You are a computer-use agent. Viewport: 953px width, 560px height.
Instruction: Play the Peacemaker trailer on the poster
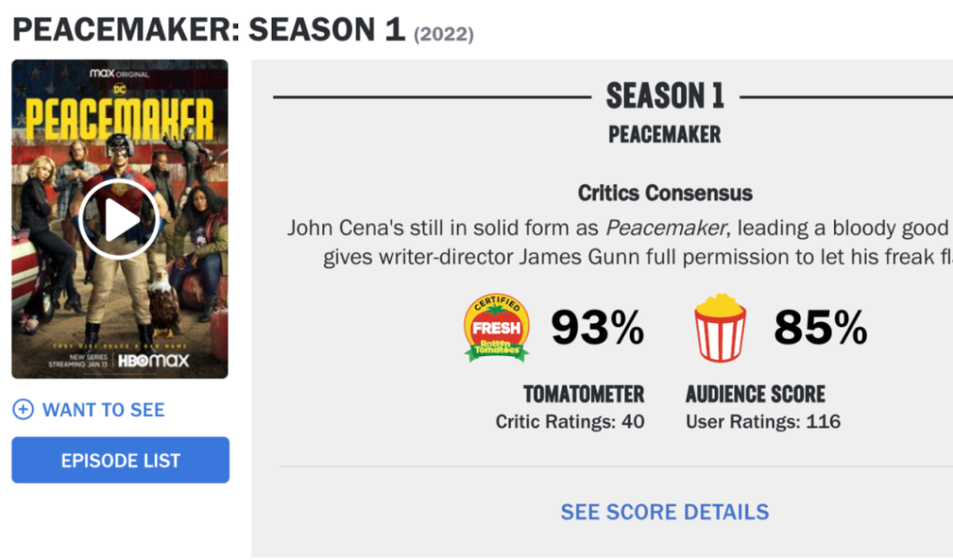[119, 220]
